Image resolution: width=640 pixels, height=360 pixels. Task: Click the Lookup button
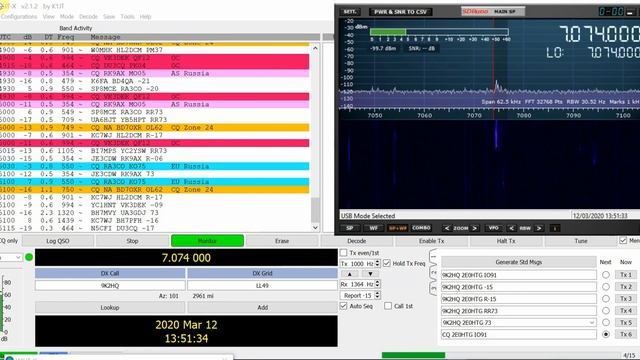click(110, 307)
